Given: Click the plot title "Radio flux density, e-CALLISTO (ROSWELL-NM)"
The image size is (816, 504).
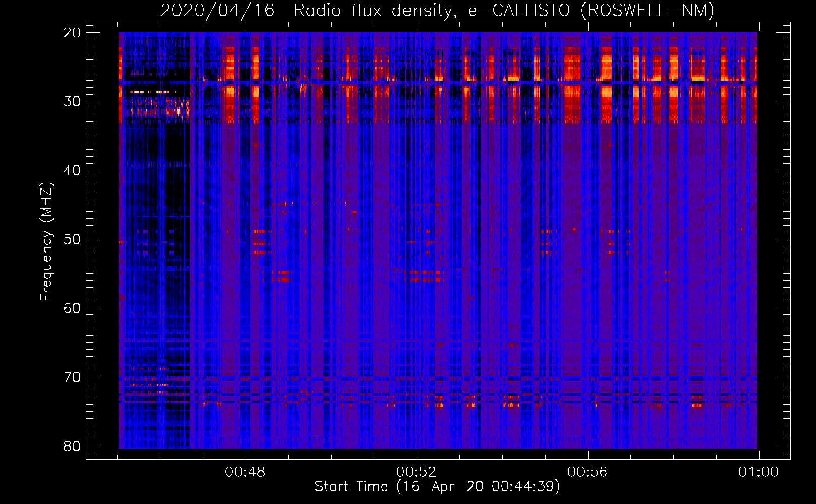Looking at the screenshot, I should [504, 10].
